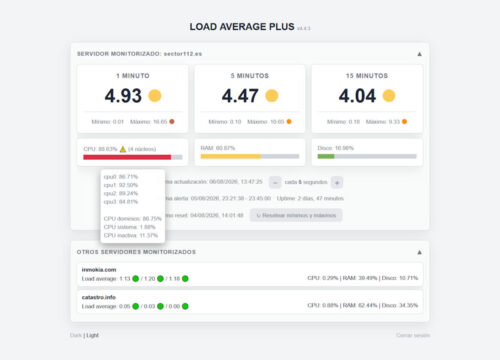Image resolution: width=500 pixels, height=360 pixels.
Task: Open the immokia.com server entry
Action: 250,274
